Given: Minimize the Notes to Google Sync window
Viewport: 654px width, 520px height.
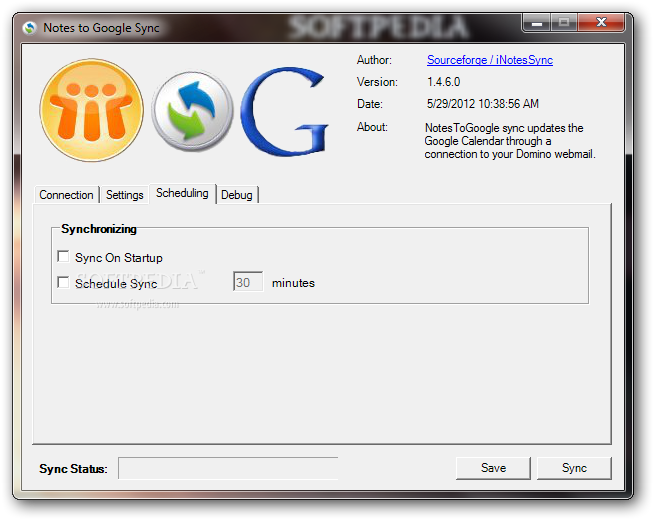Looking at the screenshot, I should (537, 23).
